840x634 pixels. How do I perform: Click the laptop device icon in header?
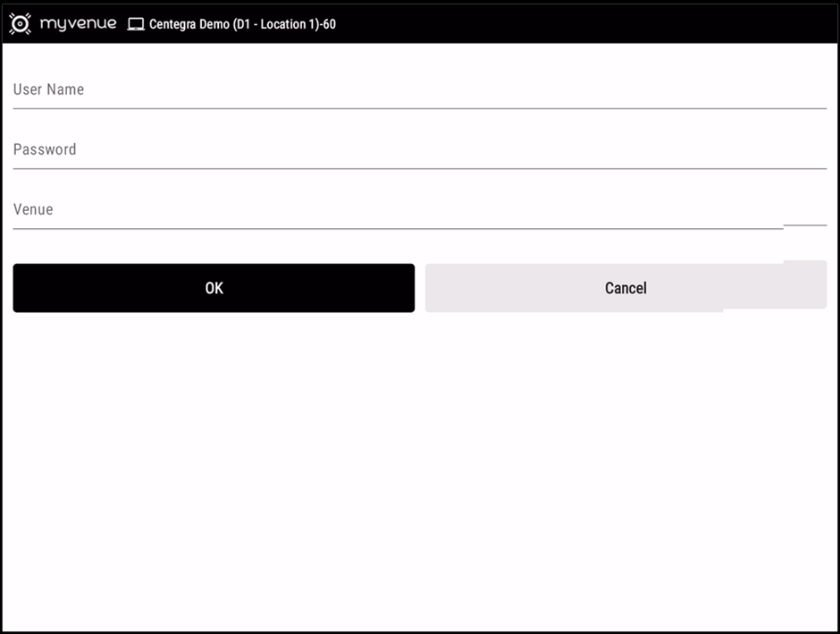[x=136, y=24]
